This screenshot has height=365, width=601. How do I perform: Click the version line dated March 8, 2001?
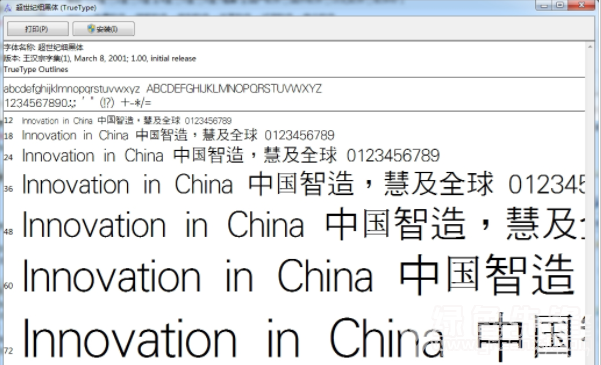[x=100, y=58]
